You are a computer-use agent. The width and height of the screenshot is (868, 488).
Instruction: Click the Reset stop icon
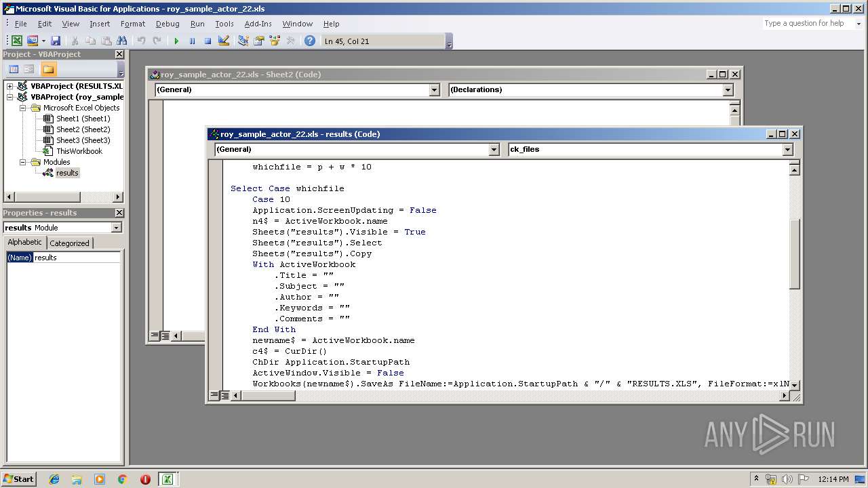tap(208, 41)
